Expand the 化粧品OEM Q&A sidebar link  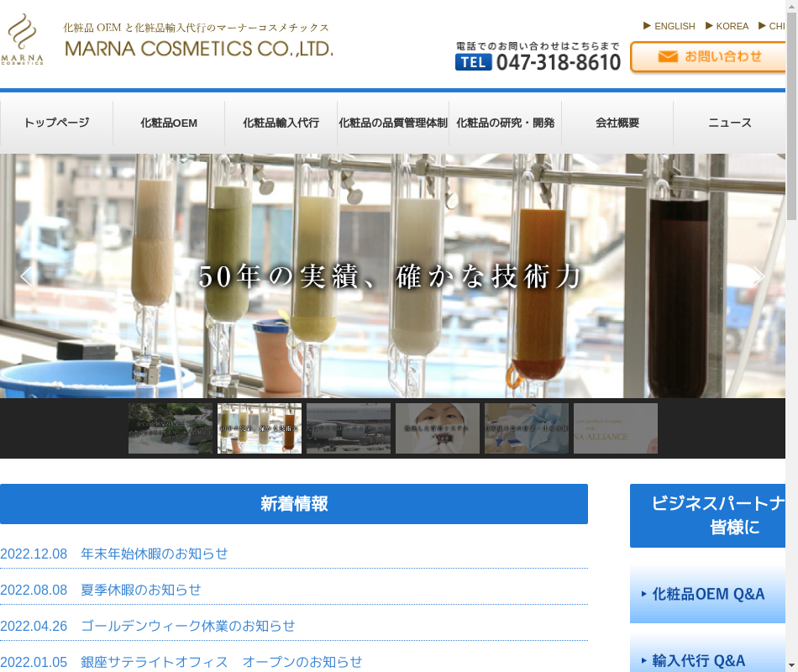pos(708,594)
